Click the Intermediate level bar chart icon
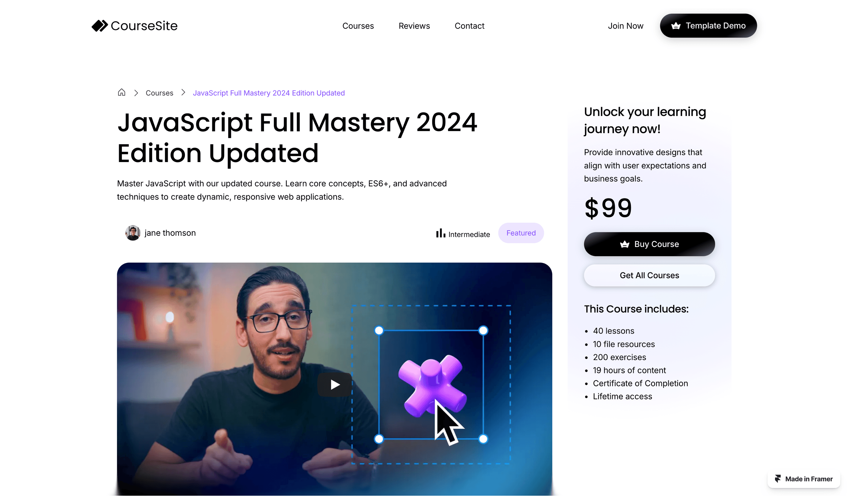Image resolution: width=847 pixels, height=504 pixels. click(x=440, y=233)
